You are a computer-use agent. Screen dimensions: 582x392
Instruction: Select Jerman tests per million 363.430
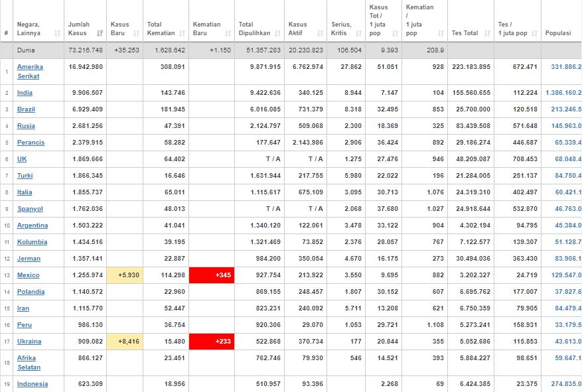pos(525,259)
